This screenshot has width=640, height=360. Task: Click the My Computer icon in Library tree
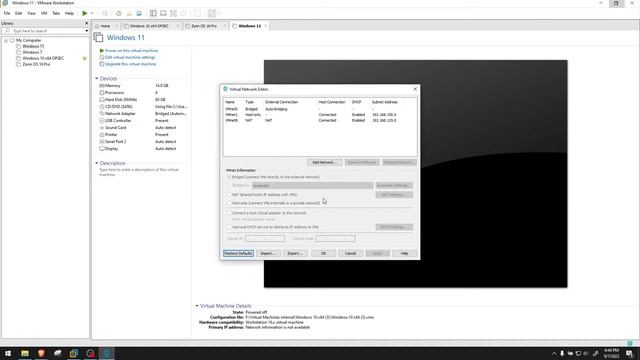coord(12,40)
